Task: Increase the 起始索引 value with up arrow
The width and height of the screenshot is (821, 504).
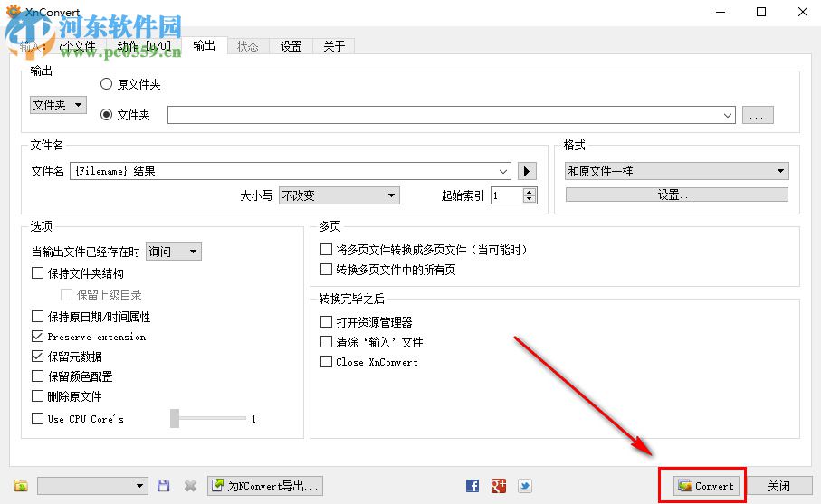Action: 530,192
